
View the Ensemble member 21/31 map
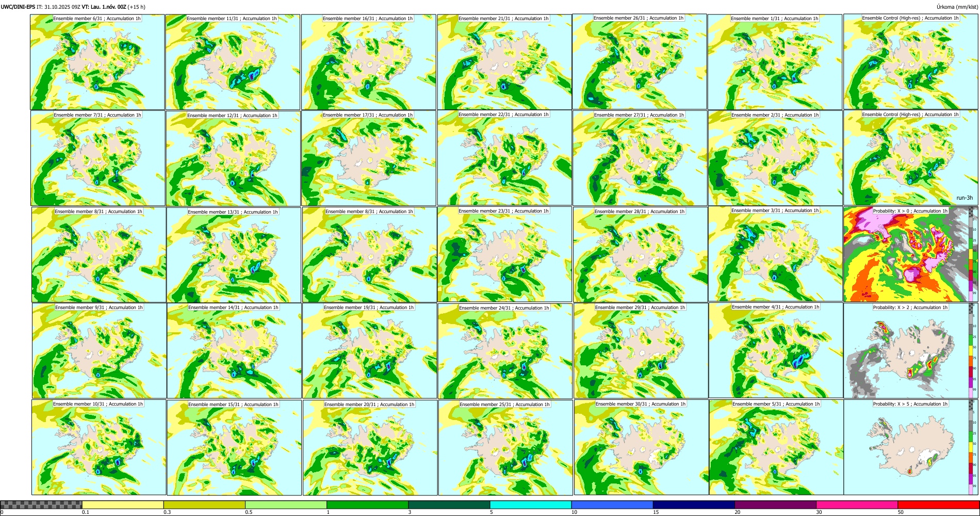point(504,62)
